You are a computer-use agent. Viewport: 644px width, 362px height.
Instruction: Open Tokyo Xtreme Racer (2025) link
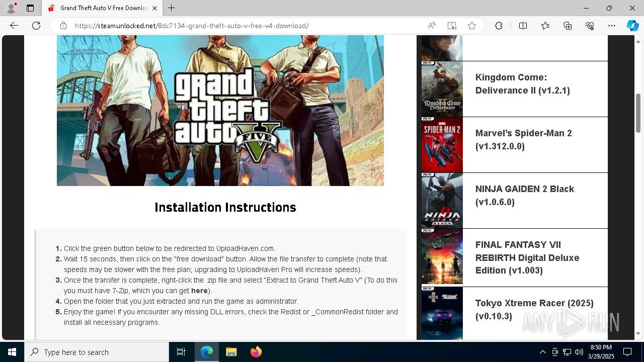click(x=534, y=310)
